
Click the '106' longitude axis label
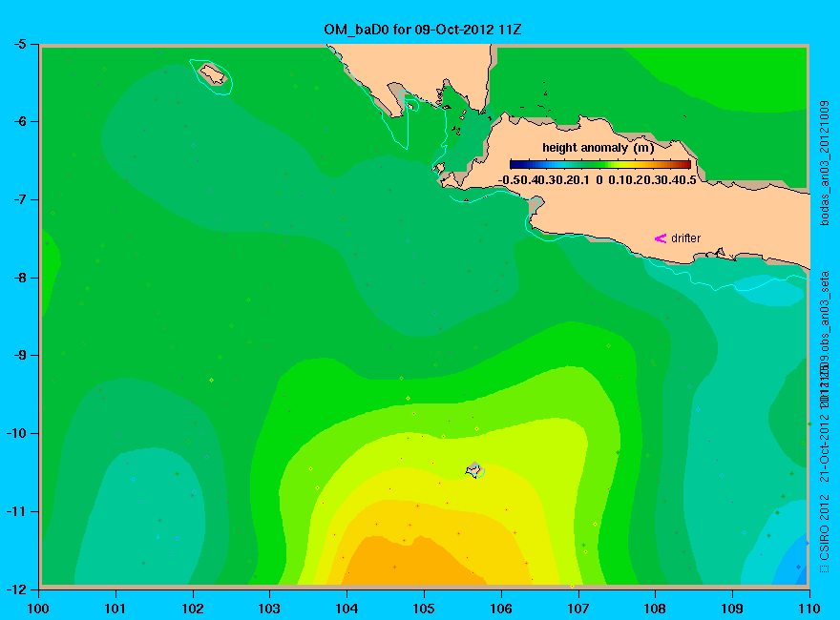pyautogui.click(x=501, y=609)
